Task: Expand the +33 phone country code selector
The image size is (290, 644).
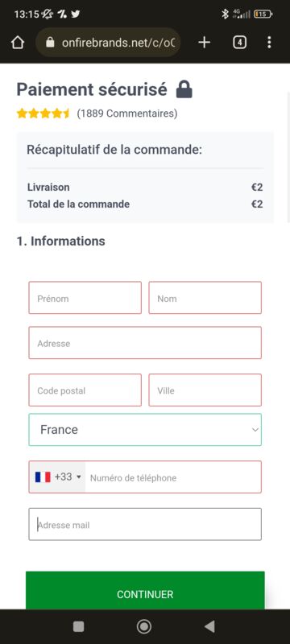Action: pos(57,477)
